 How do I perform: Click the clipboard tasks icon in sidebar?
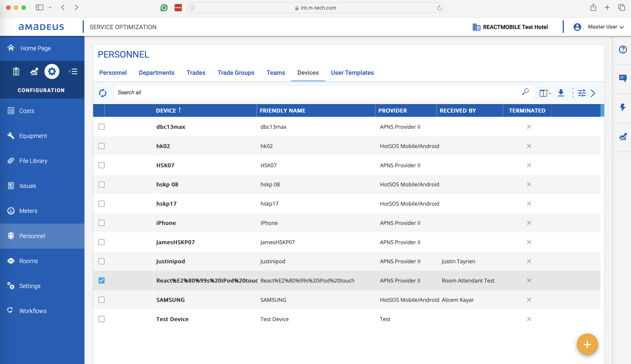(x=16, y=72)
